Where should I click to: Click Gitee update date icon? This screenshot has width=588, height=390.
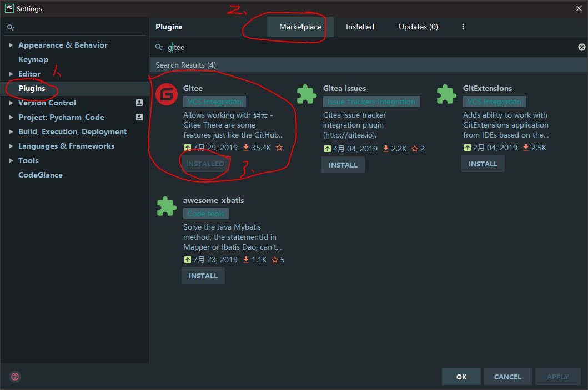(188, 148)
